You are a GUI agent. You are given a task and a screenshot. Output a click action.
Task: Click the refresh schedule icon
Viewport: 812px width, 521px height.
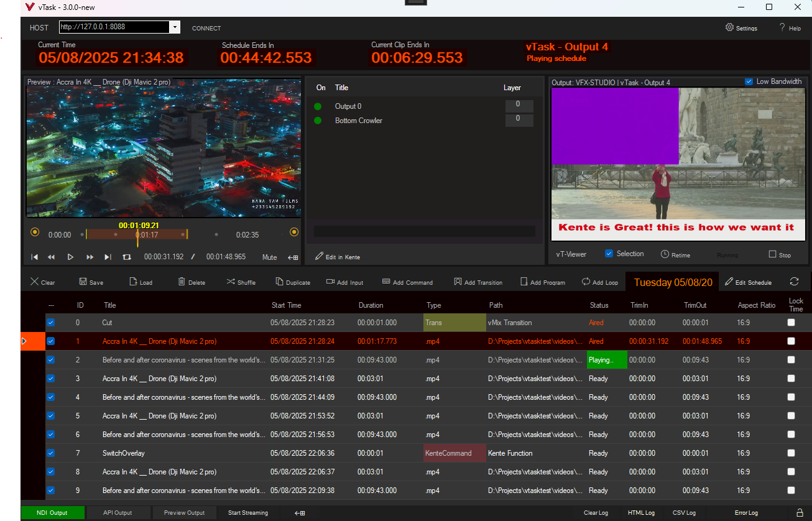794,281
